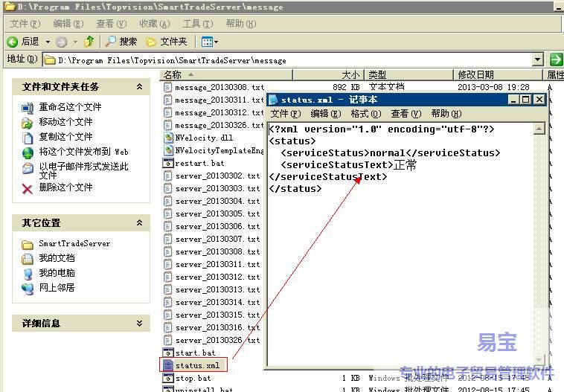Click the Up folder toolbar icon

[89, 42]
